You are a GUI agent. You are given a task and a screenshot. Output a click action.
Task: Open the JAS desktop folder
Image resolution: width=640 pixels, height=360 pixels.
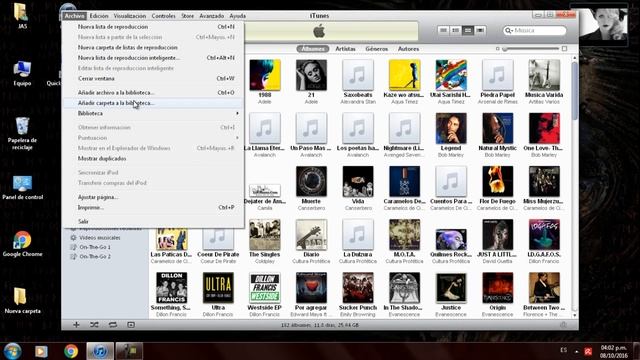click(22, 16)
